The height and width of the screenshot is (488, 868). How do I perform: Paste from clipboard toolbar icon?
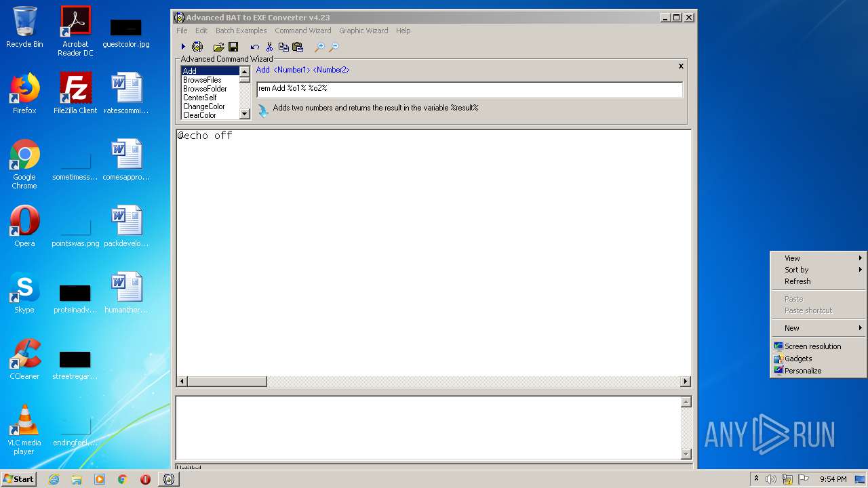[297, 47]
